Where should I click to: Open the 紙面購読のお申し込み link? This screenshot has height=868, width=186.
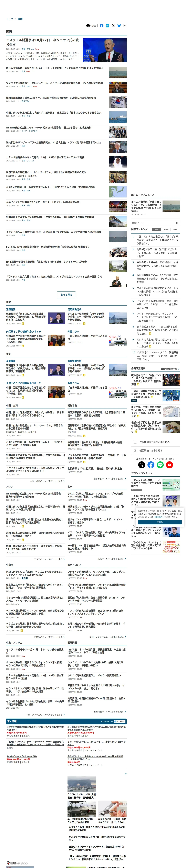point(151,450)
